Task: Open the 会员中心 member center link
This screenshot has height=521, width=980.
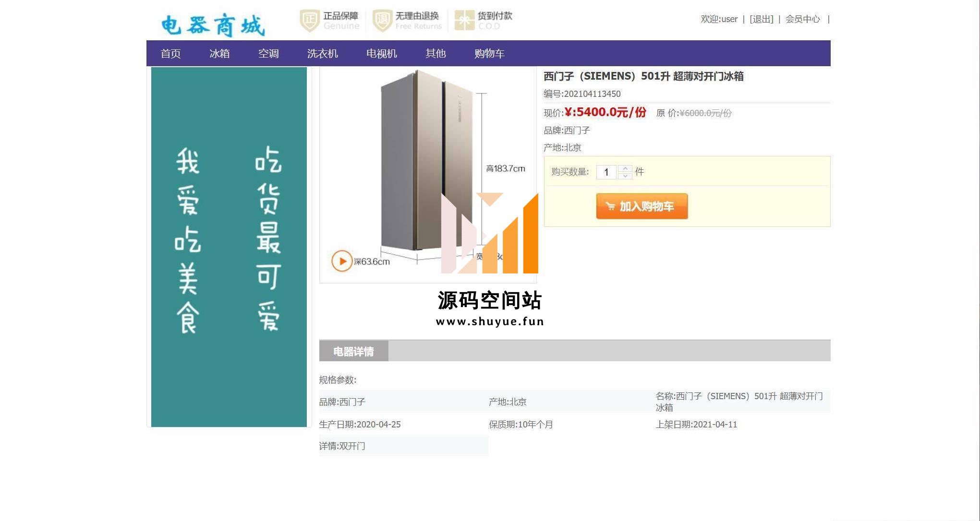Action: 803,19
